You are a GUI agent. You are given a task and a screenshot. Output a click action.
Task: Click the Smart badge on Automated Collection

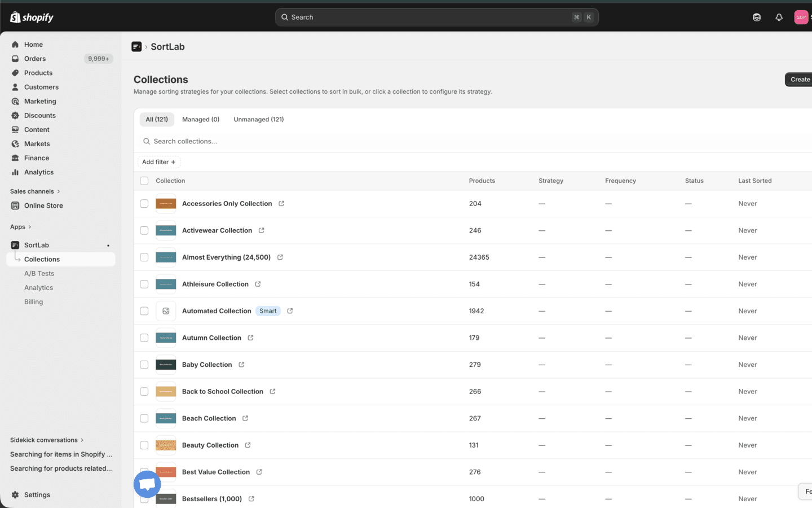[268, 311]
